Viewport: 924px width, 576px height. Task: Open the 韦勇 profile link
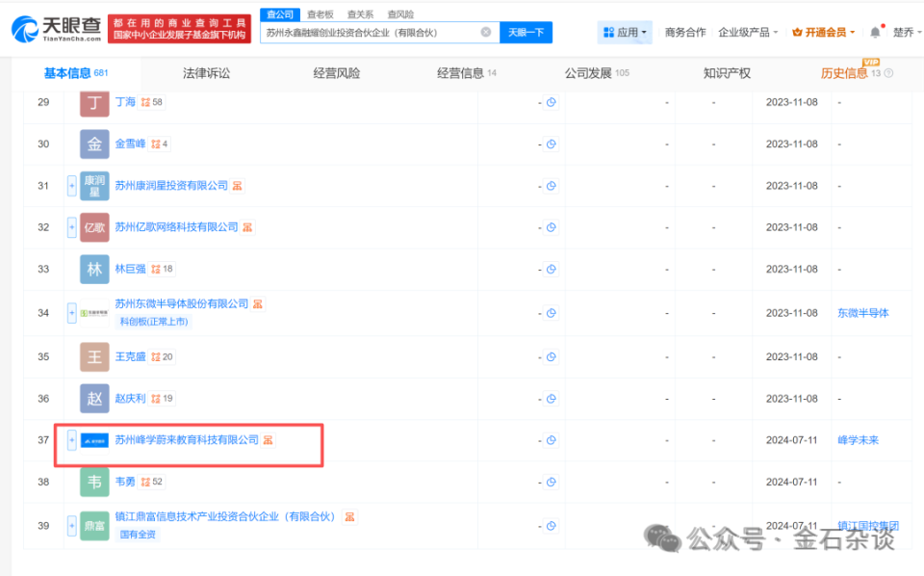[x=125, y=482]
